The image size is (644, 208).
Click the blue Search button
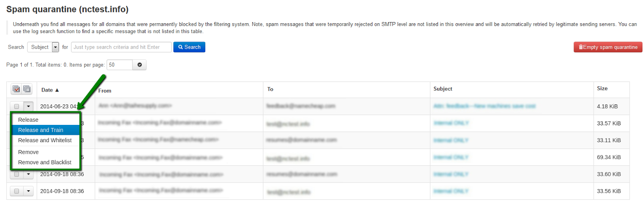(x=189, y=47)
